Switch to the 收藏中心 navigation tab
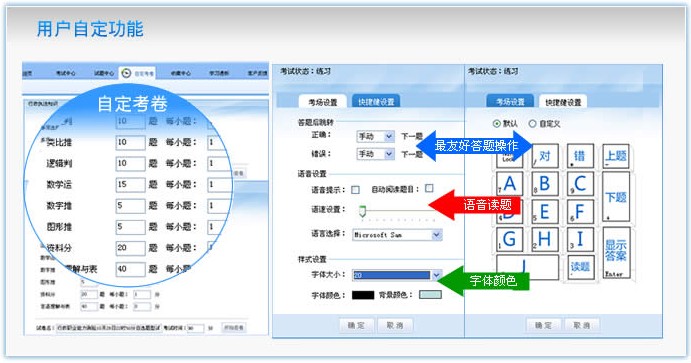This screenshot has height=363, width=691. [181, 73]
